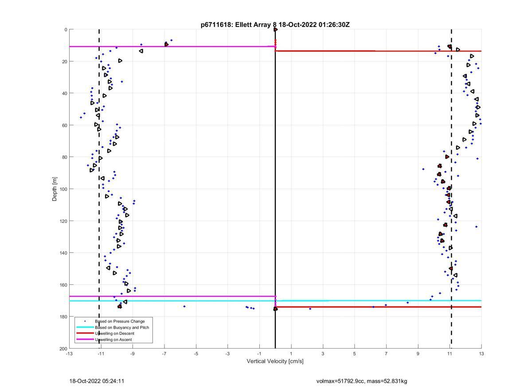Click the red descent line near 174 m depth
The image size is (532, 392).
click(x=378, y=307)
